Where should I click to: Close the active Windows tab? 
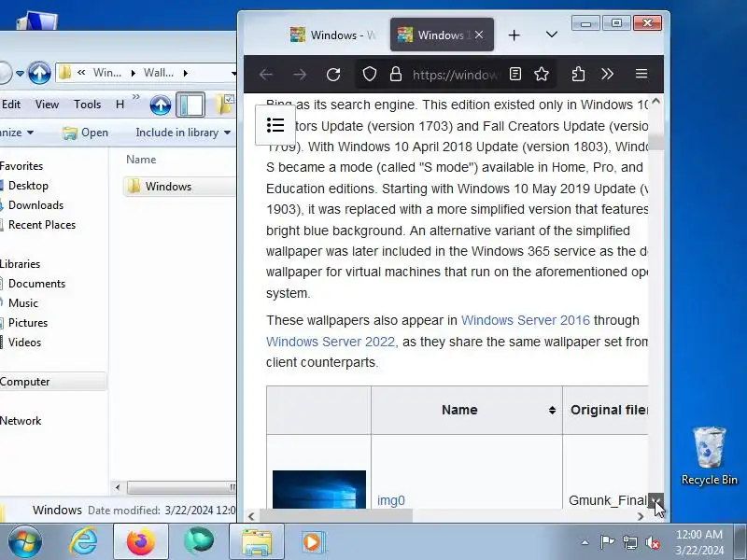coord(479,35)
